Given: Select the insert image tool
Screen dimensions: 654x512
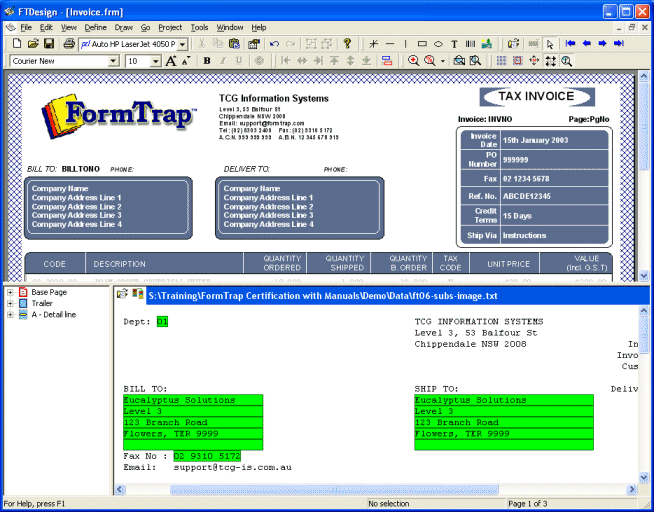Looking at the screenshot, I should [x=486, y=44].
